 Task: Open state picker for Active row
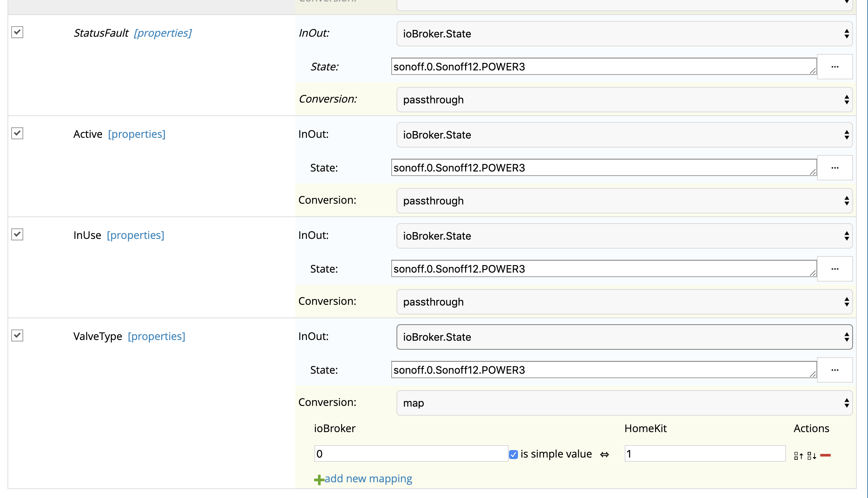pos(835,168)
